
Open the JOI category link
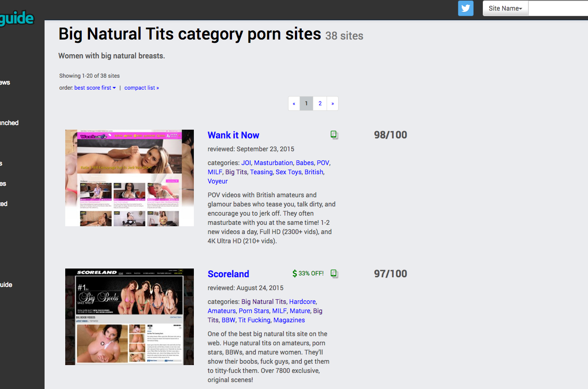246,163
